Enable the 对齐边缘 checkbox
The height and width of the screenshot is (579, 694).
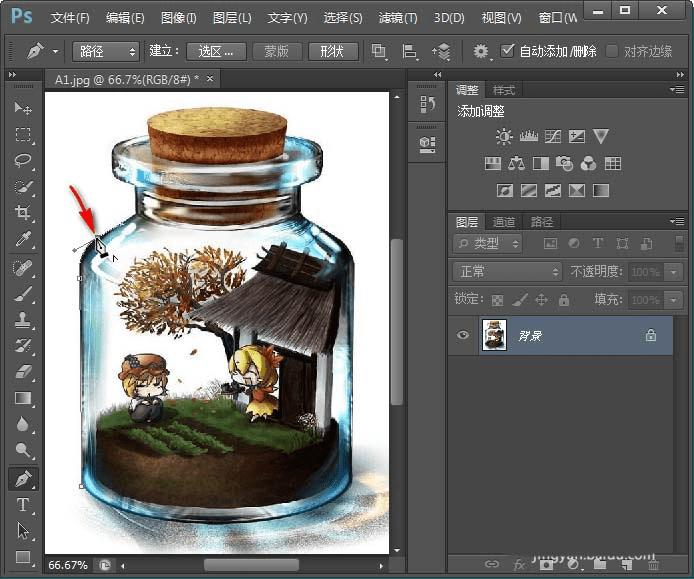612,50
